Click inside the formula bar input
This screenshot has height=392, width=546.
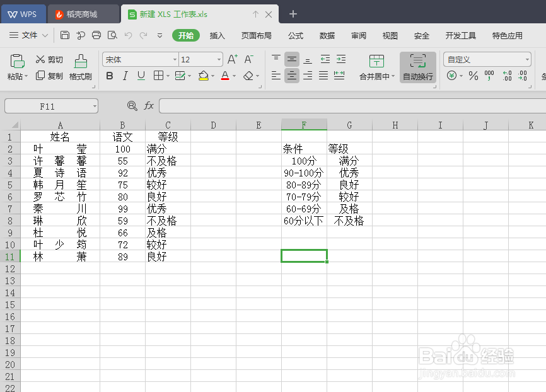click(352, 106)
